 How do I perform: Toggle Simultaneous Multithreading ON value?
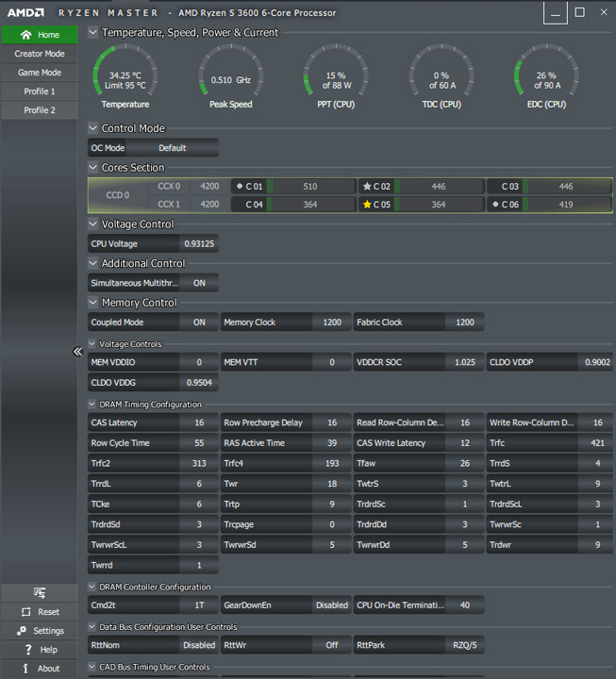click(x=199, y=283)
